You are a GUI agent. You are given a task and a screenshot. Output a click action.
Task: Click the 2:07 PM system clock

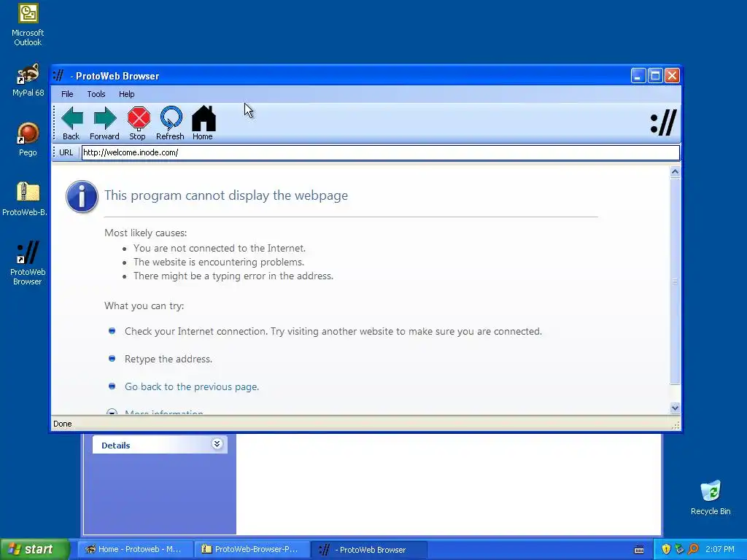[720, 550]
